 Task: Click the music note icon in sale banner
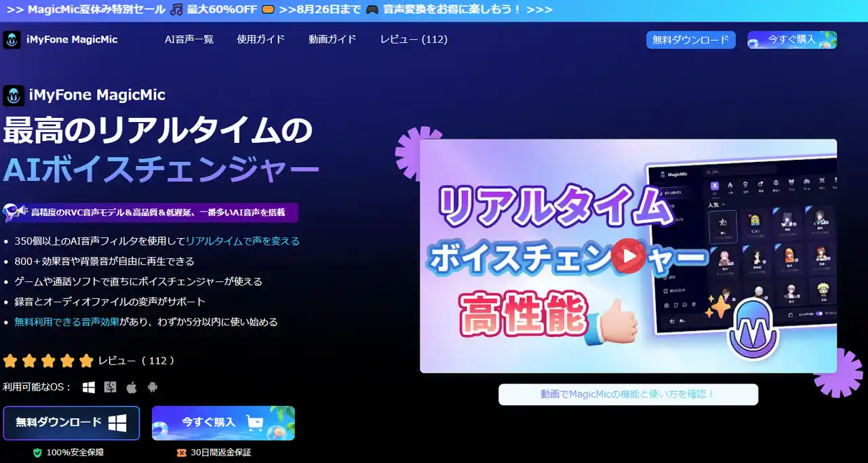click(x=176, y=9)
